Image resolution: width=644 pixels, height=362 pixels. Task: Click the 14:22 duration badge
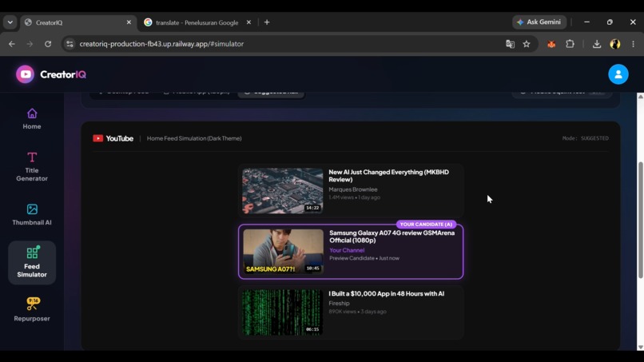point(312,208)
